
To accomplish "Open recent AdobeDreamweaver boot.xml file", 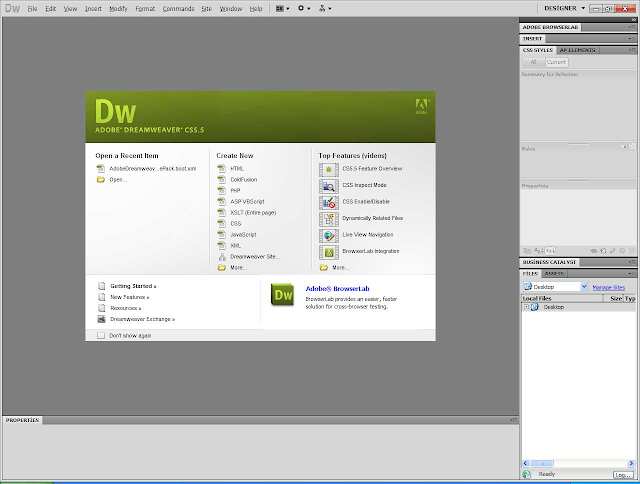I will [x=153, y=169].
